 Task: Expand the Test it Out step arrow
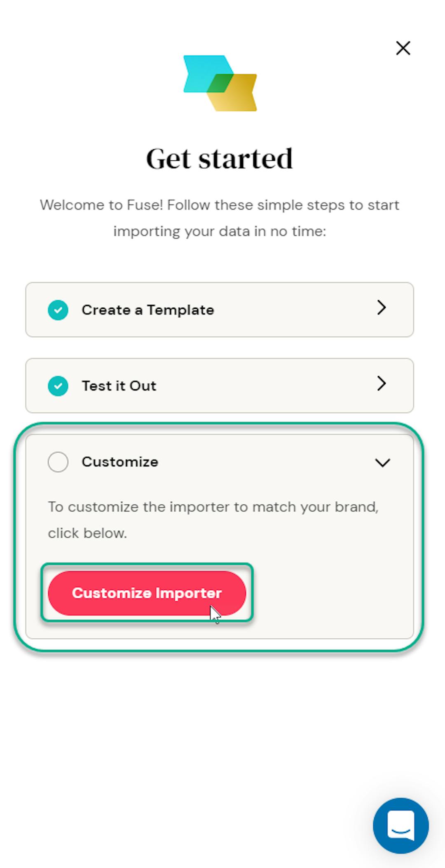tap(382, 383)
